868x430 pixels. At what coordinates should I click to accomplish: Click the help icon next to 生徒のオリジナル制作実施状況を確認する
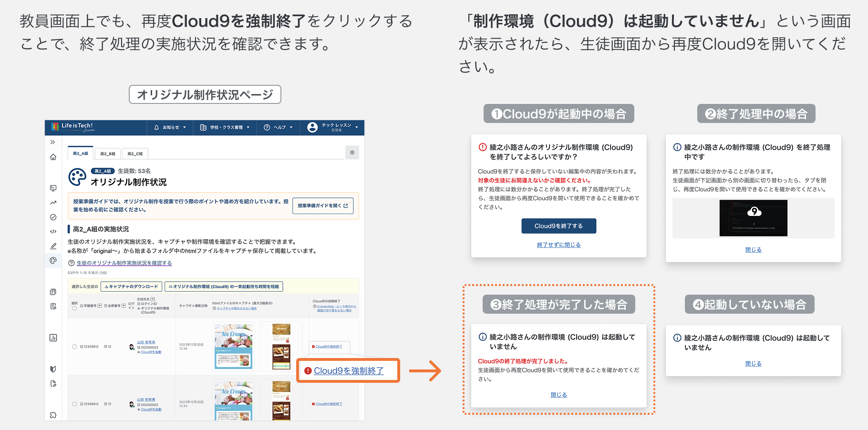coord(71,263)
